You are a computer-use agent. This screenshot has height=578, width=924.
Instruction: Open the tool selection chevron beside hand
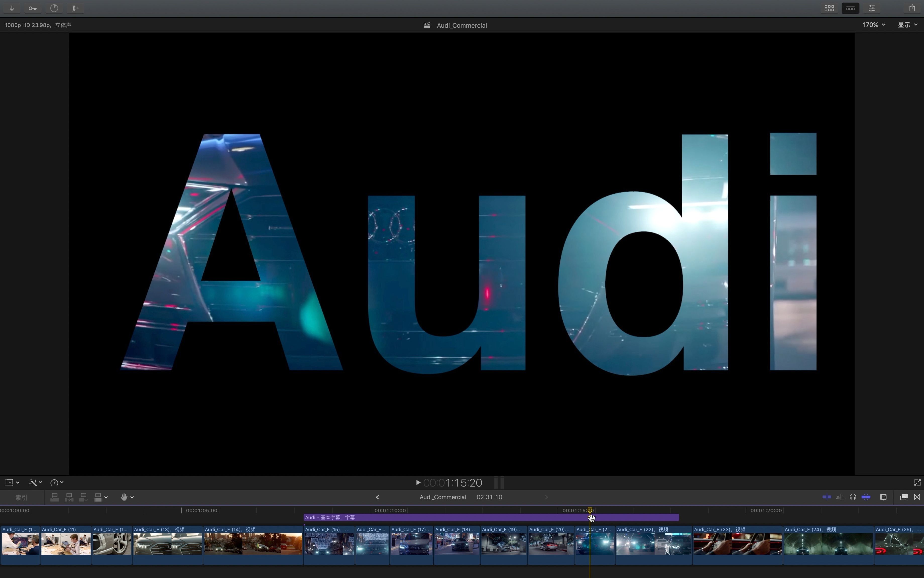132,497
